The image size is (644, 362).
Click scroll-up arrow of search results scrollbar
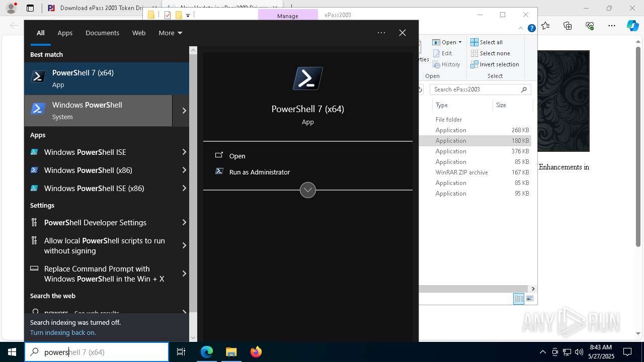pyautogui.click(x=193, y=50)
